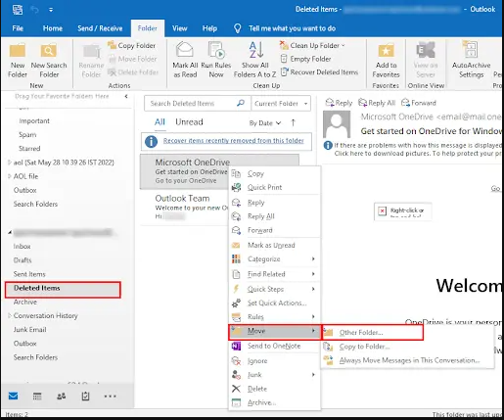The width and height of the screenshot is (504, 420).
Task: Switch to Calendar view icon
Action: click(37, 397)
